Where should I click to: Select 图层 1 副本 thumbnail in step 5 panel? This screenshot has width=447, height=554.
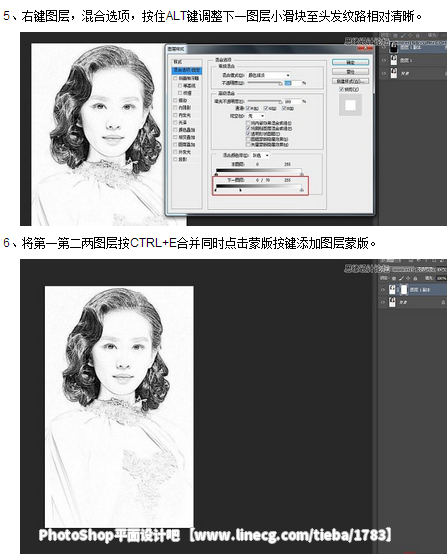394,47
